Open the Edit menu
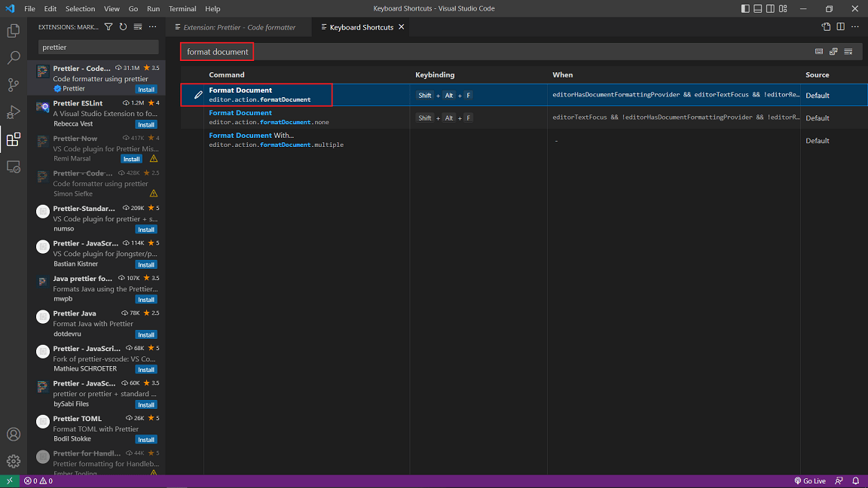Image resolution: width=868 pixels, height=488 pixels. pyautogui.click(x=50, y=9)
